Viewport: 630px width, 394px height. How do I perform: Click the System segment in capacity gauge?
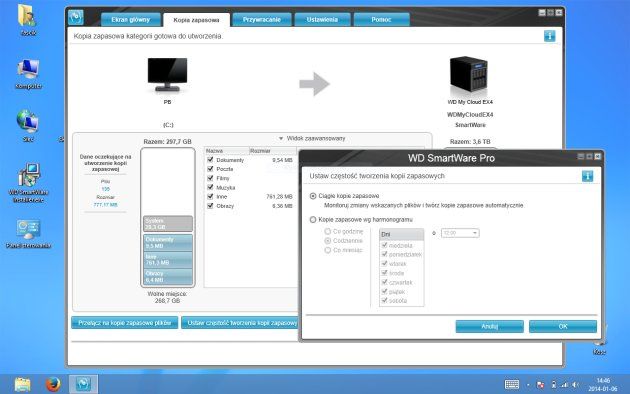pyautogui.click(x=168, y=224)
